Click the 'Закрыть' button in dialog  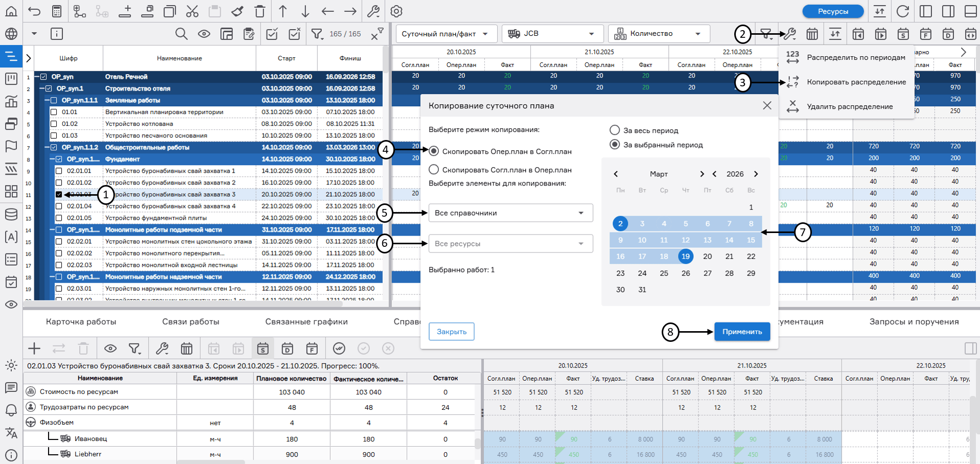pyautogui.click(x=451, y=332)
